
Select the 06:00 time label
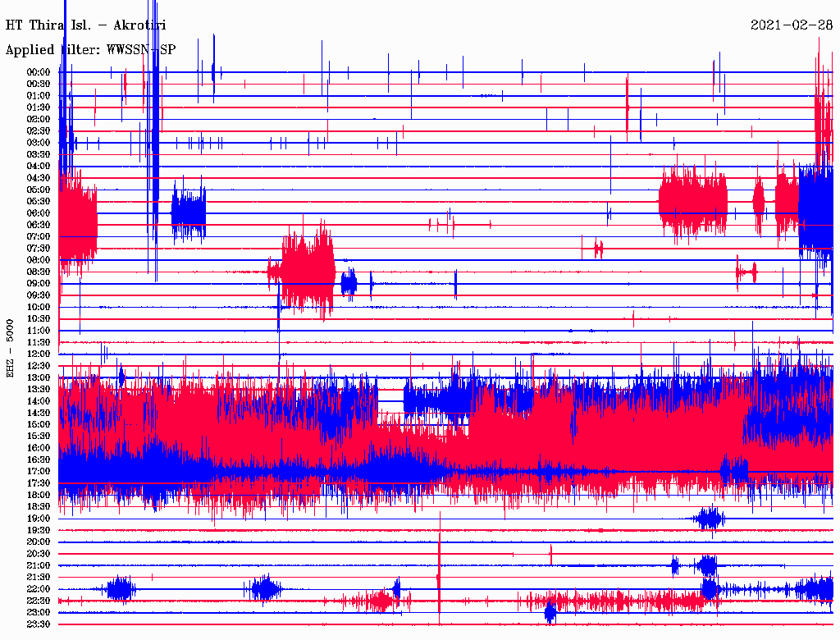pyautogui.click(x=39, y=213)
